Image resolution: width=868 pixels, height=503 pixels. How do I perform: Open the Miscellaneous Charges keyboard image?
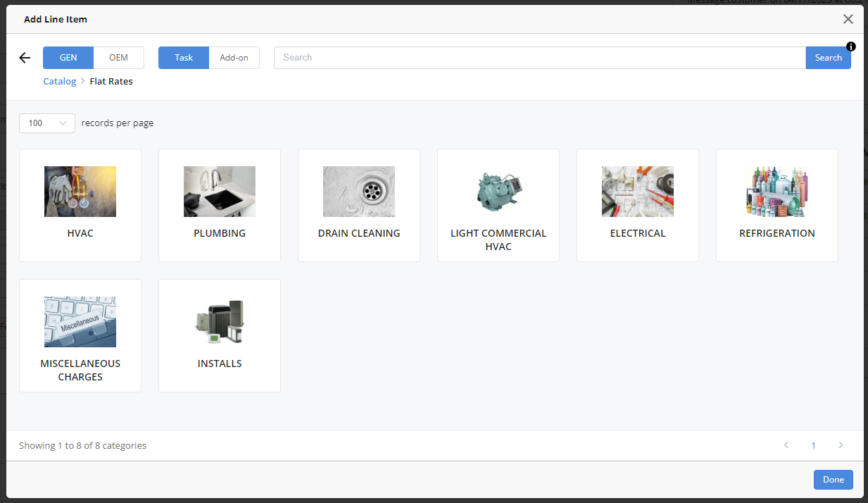pos(80,322)
